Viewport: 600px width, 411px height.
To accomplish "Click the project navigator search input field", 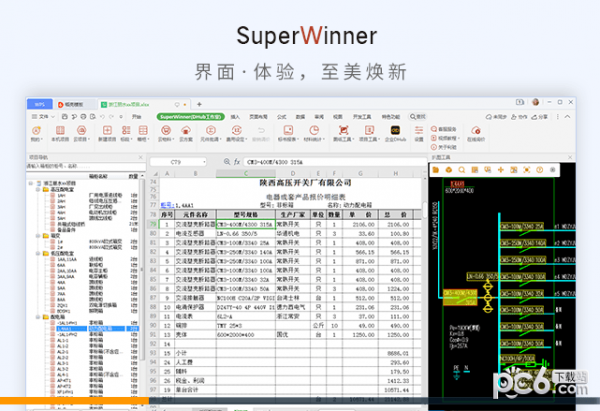I will pos(85,166).
